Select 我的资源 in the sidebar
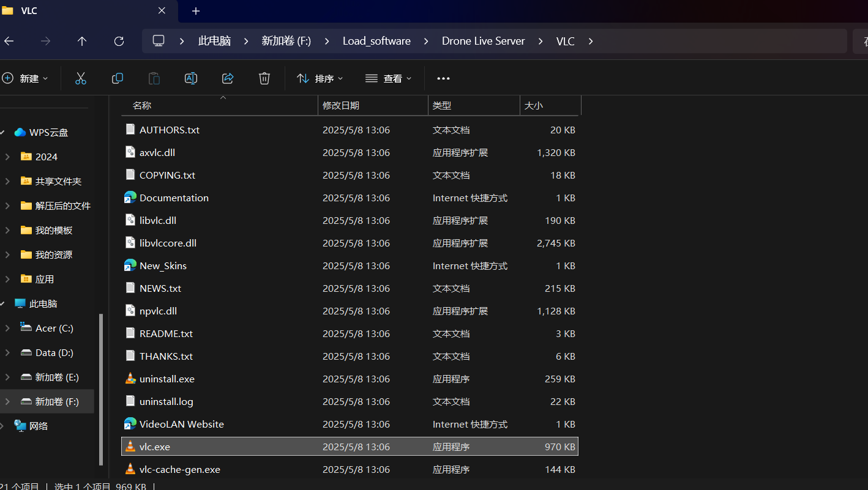 [x=47, y=254]
